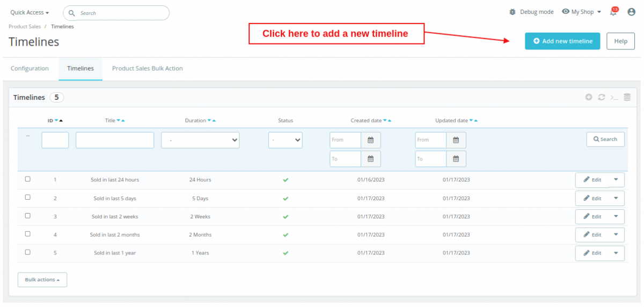Focus Created date From input
This screenshot has height=307, width=644.
tap(346, 140)
